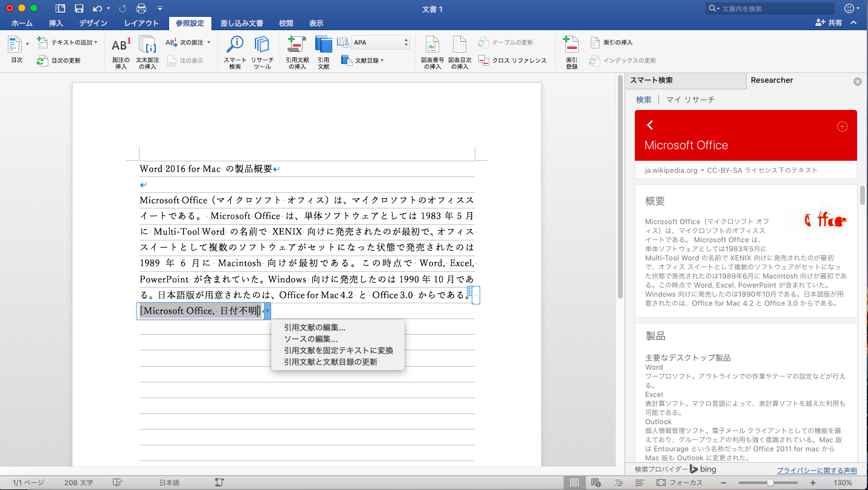Open the APA citation style dropdown
This screenshot has height=490, width=868.
[x=381, y=42]
